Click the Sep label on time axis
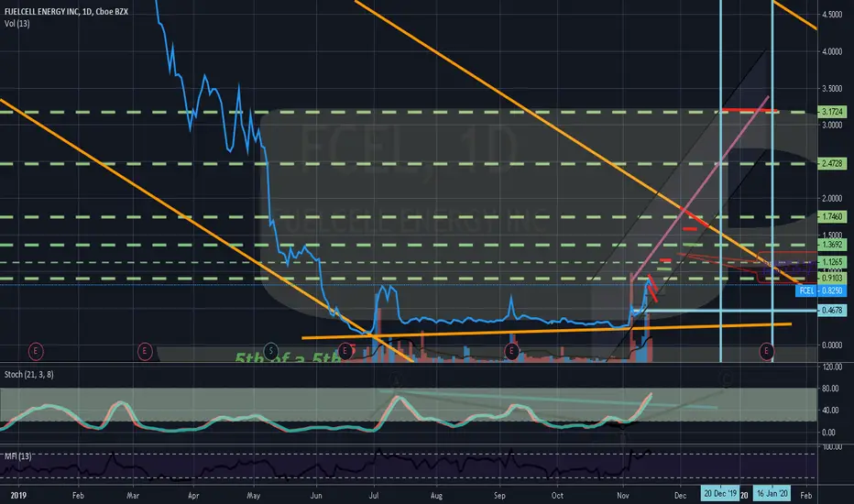Screen dimensions: 854x504 tap(499, 495)
